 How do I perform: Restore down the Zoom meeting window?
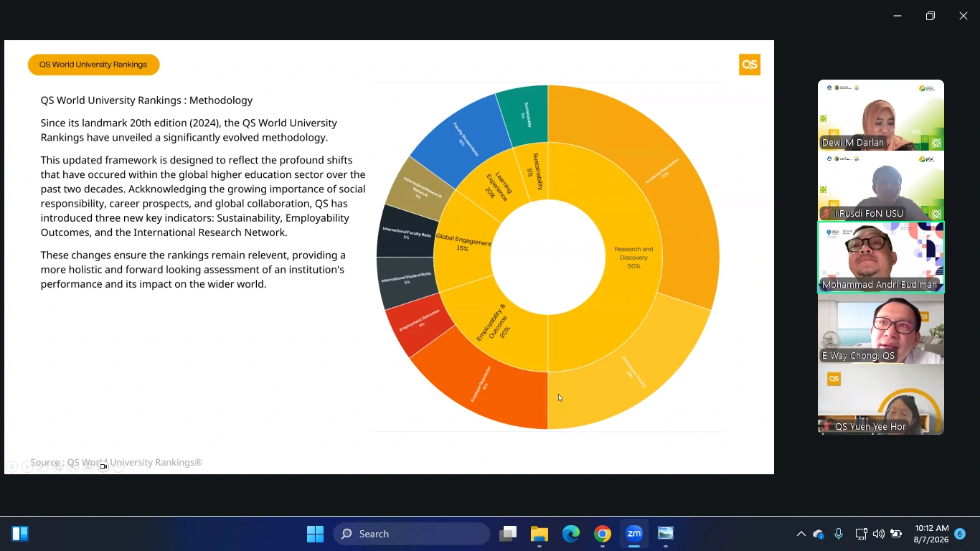click(930, 16)
